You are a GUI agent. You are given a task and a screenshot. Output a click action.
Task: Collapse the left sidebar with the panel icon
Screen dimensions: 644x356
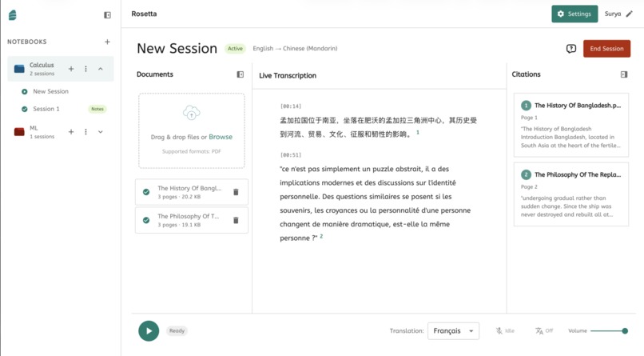click(x=107, y=15)
